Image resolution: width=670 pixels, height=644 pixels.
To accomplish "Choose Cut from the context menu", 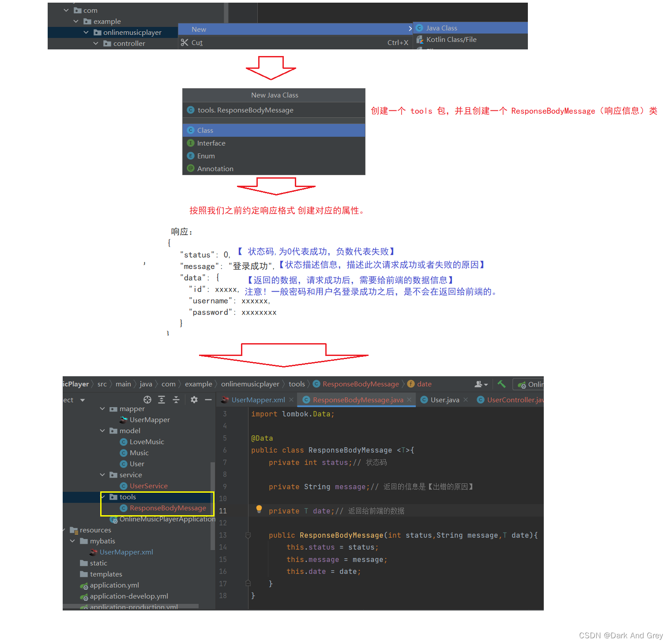I will [295, 43].
